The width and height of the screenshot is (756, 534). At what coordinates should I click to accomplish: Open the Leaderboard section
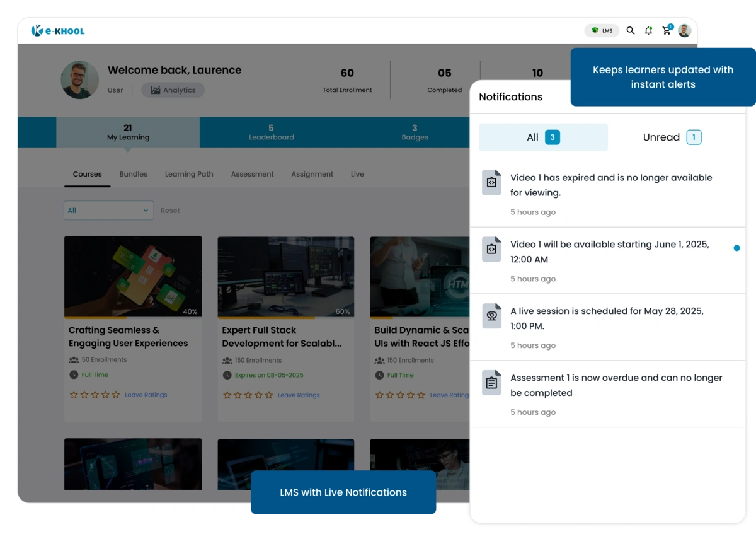pyautogui.click(x=272, y=132)
